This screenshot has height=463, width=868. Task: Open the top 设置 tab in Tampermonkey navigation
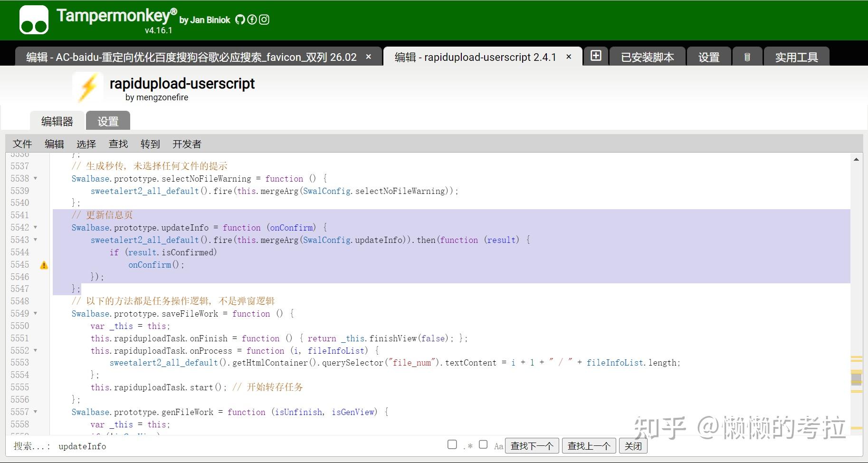pyautogui.click(x=709, y=57)
